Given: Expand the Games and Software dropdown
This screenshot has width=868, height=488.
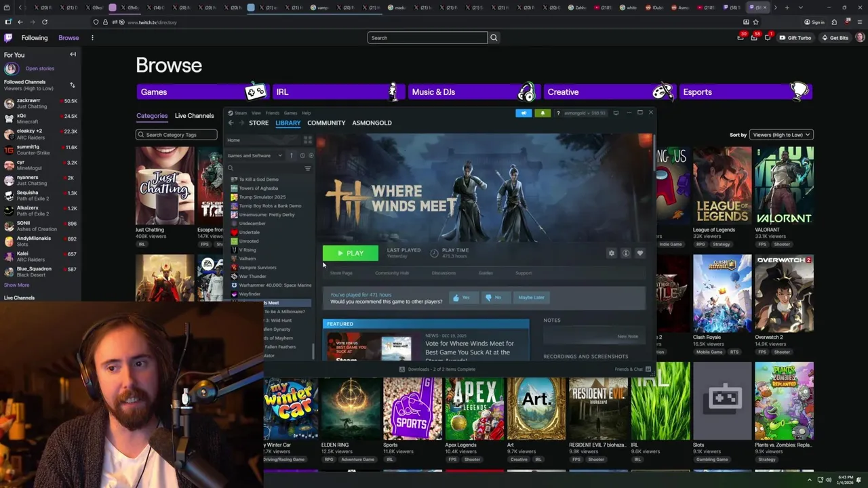Looking at the screenshot, I should 255,155.
